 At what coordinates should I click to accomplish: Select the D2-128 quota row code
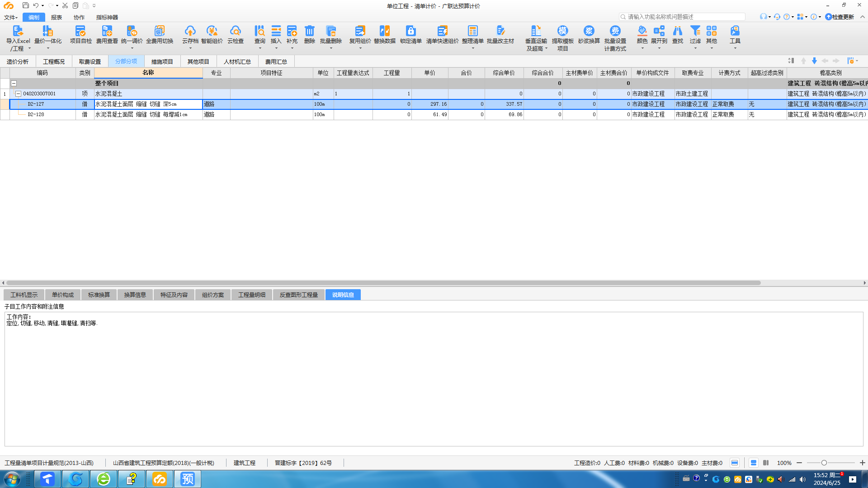click(36, 114)
